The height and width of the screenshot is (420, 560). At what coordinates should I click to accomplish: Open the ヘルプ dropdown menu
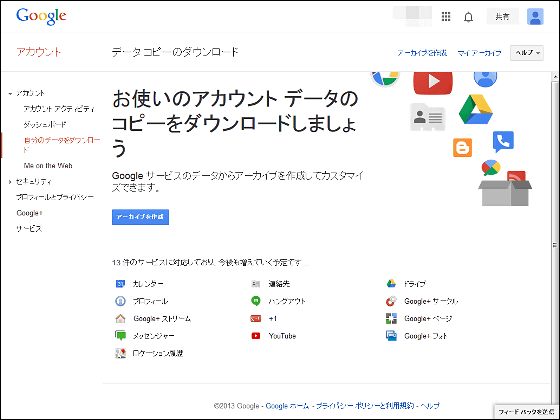pyautogui.click(x=527, y=52)
